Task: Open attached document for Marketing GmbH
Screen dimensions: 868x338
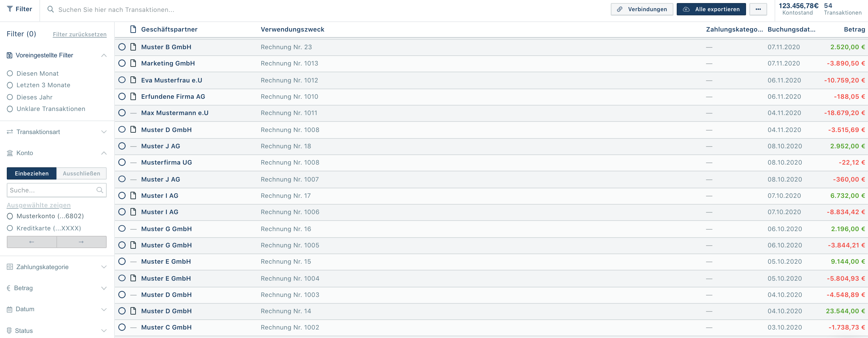Action: (133, 63)
